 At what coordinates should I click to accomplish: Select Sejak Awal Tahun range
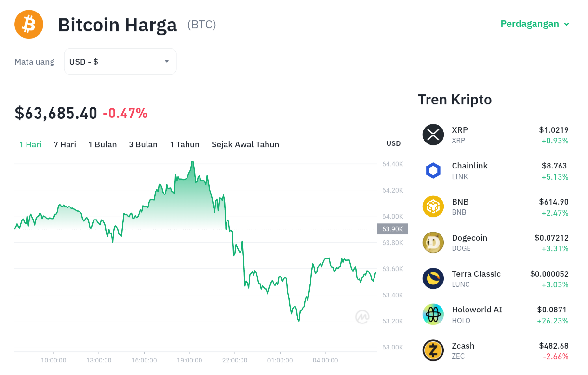pos(245,144)
